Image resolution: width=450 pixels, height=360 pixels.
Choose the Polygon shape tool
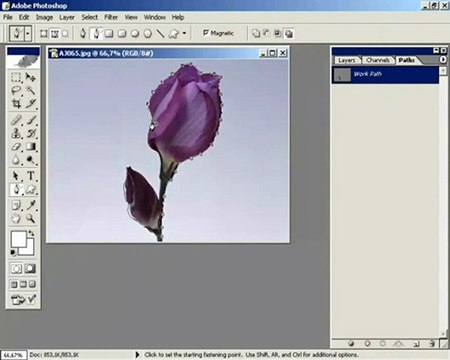click(148, 34)
